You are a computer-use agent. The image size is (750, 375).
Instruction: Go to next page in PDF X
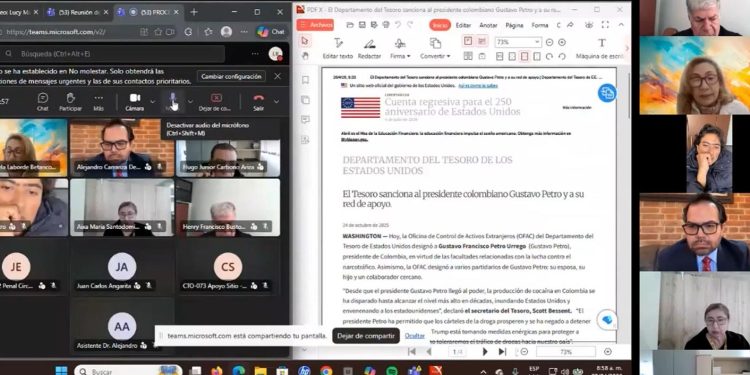485,352
